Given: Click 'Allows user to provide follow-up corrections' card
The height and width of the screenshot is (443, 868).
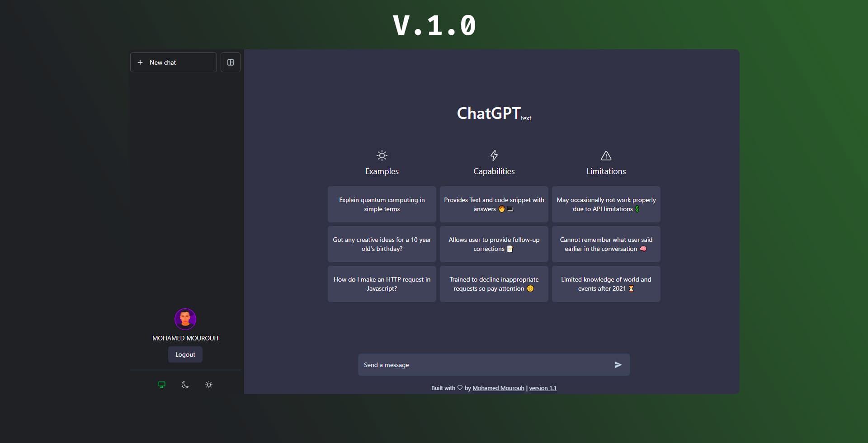Looking at the screenshot, I should coord(494,244).
